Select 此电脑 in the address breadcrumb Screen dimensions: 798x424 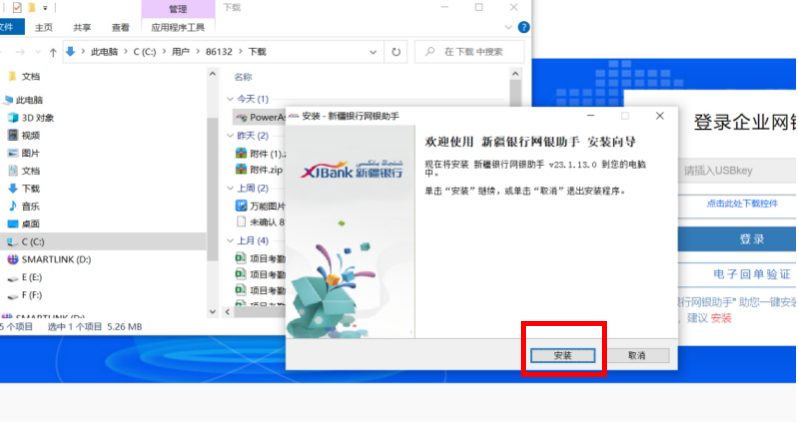(x=104, y=52)
